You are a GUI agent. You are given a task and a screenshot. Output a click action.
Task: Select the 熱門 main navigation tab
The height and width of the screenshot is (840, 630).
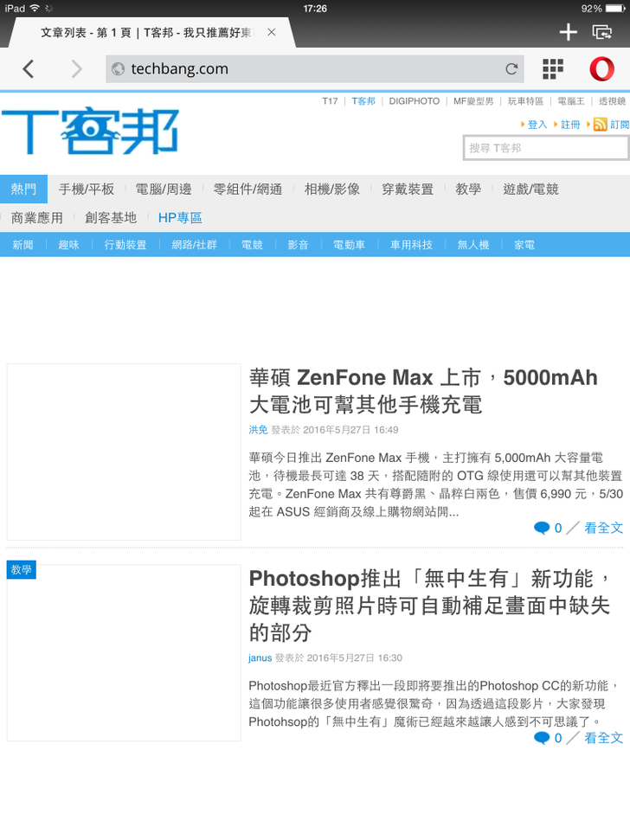[x=23, y=189]
